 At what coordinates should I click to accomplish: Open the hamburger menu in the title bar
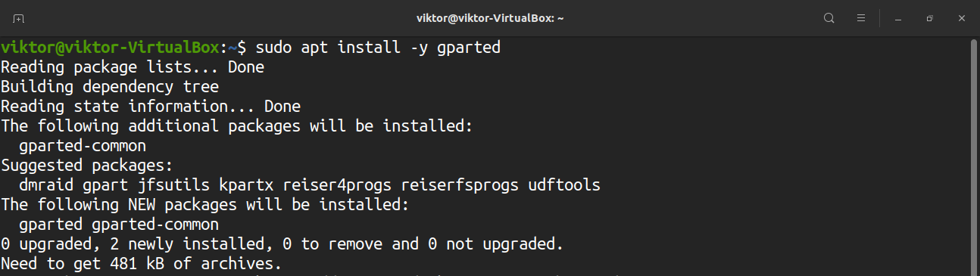pyautogui.click(x=861, y=17)
